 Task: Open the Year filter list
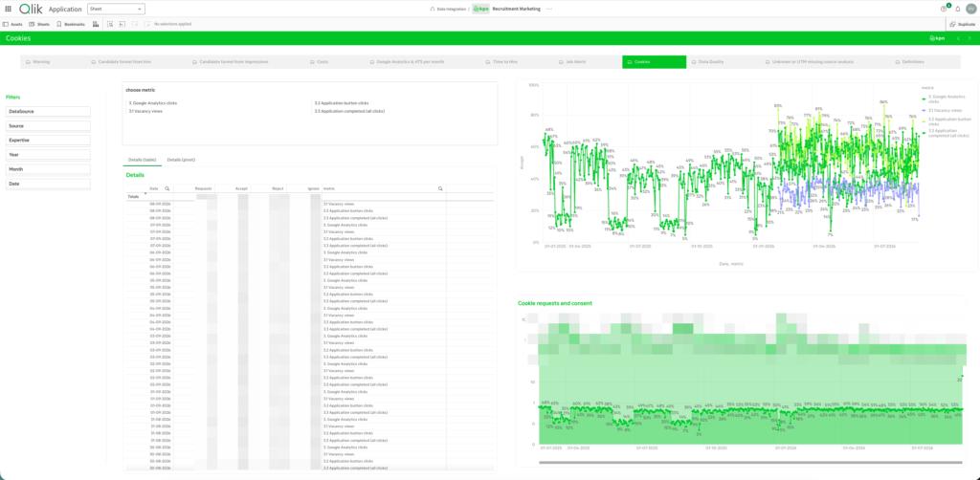48,155
